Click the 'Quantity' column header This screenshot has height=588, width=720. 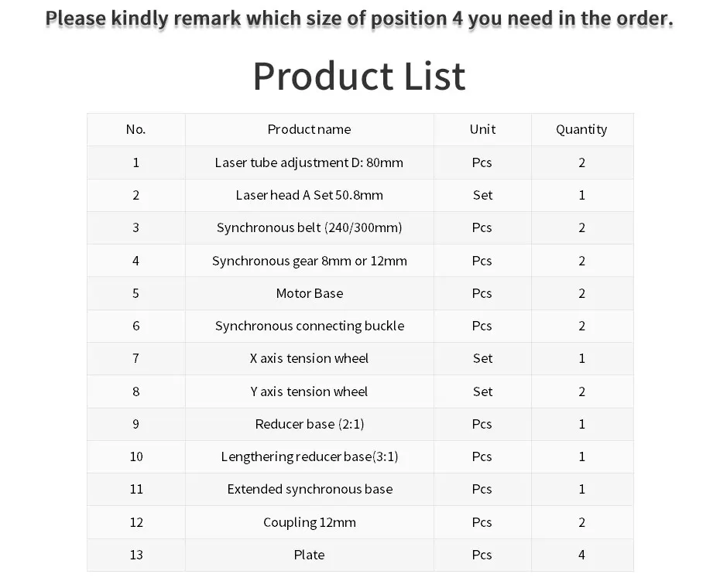[x=581, y=129]
